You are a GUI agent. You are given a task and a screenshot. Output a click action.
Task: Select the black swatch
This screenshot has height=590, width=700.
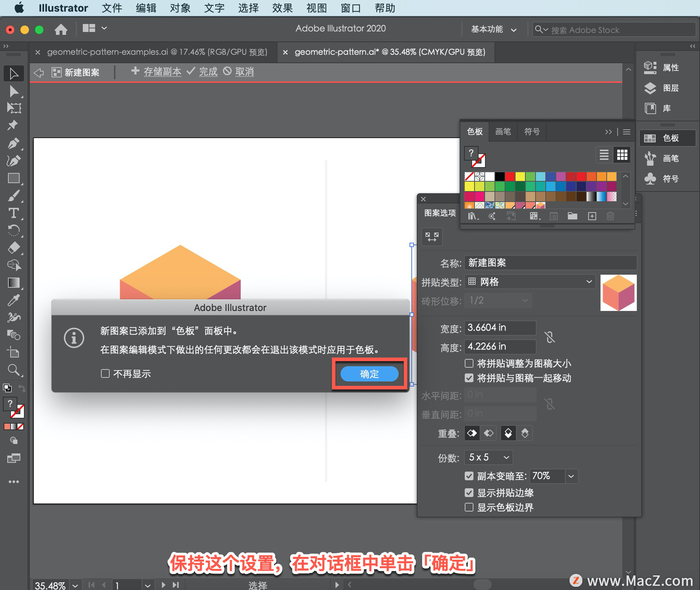click(500, 177)
